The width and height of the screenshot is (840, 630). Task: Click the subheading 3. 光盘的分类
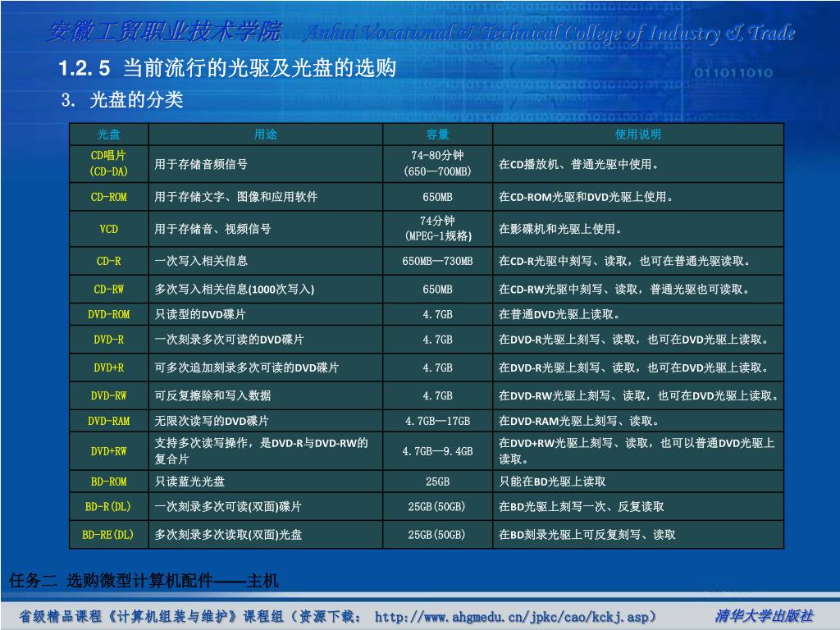[123, 99]
